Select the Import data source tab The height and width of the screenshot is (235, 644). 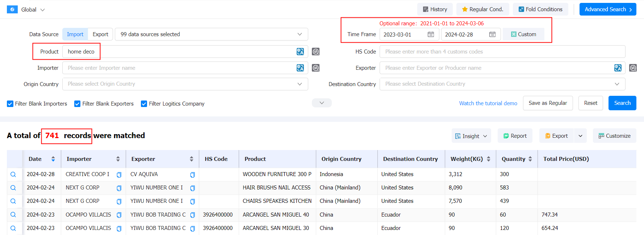tap(75, 34)
